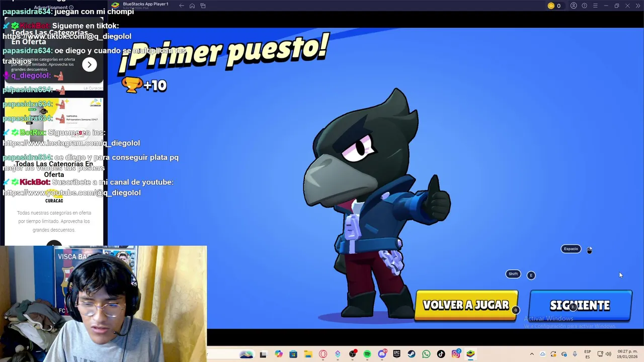Open the ESP language input switcher
This screenshot has width=644, height=362.
(x=588, y=354)
